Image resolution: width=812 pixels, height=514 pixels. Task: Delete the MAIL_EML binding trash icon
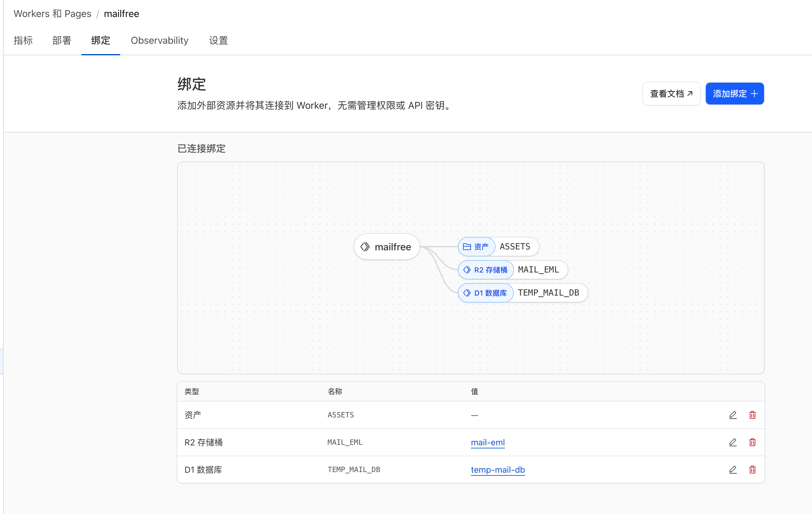pos(752,442)
